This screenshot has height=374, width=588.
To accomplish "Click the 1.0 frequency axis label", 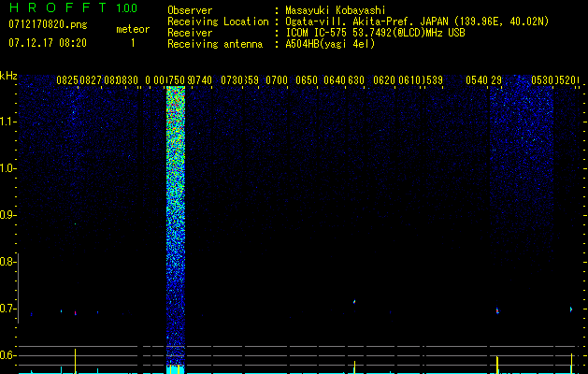I will click(x=7, y=168).
